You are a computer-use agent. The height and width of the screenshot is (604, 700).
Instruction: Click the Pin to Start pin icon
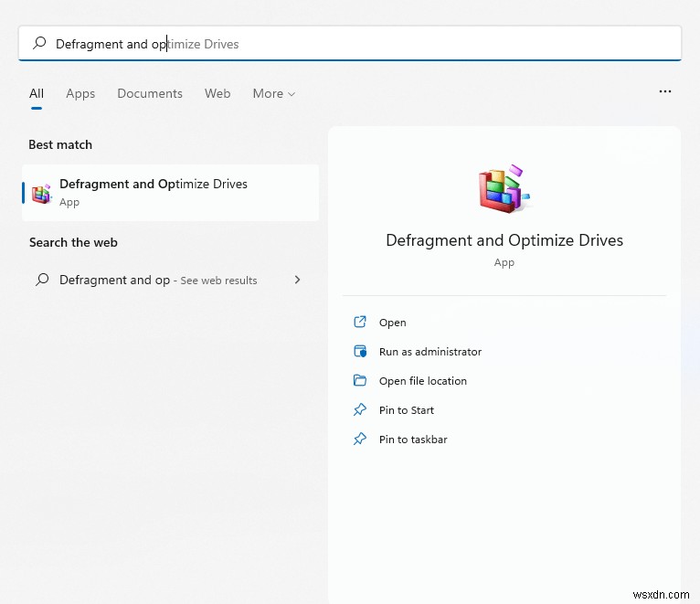click(360, 409)
